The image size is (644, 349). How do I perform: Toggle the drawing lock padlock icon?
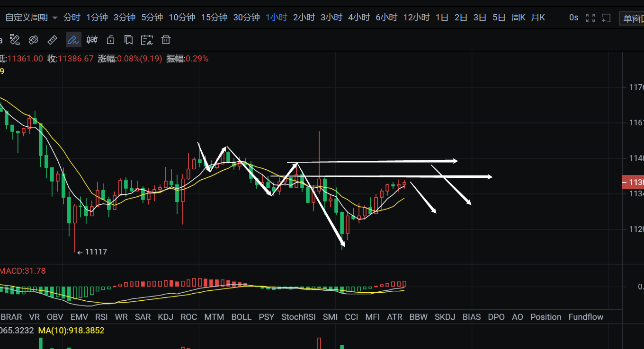110,40
